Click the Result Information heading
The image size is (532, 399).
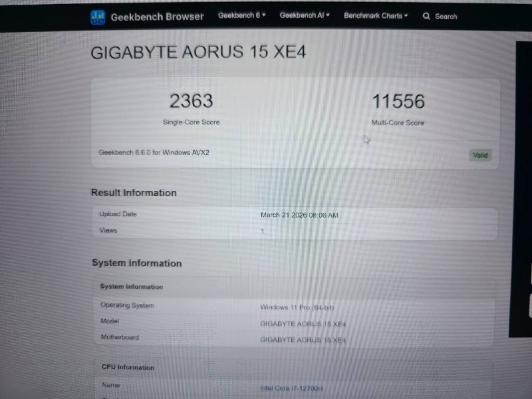134,193
